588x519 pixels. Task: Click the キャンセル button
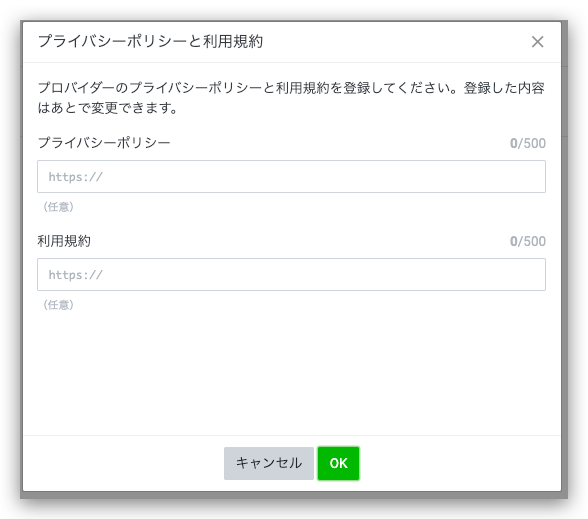[268, 463]
